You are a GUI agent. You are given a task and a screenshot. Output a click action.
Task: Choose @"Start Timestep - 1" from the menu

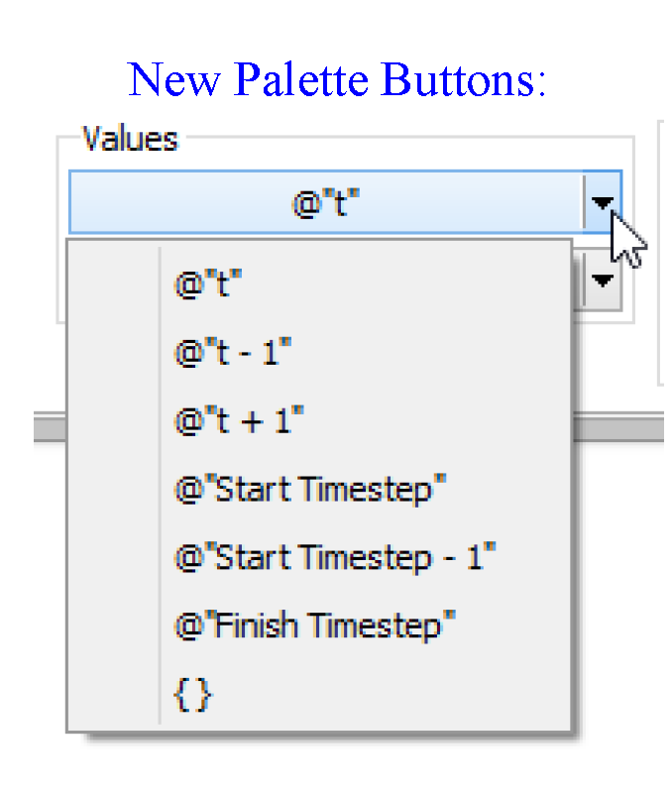334,558
